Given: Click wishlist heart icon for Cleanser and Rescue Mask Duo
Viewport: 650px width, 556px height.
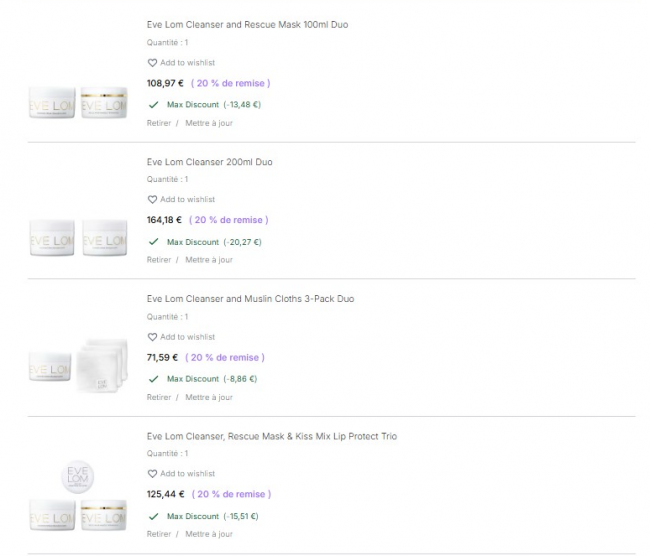Looking at the screenshot, I should (x=153, y=62).
